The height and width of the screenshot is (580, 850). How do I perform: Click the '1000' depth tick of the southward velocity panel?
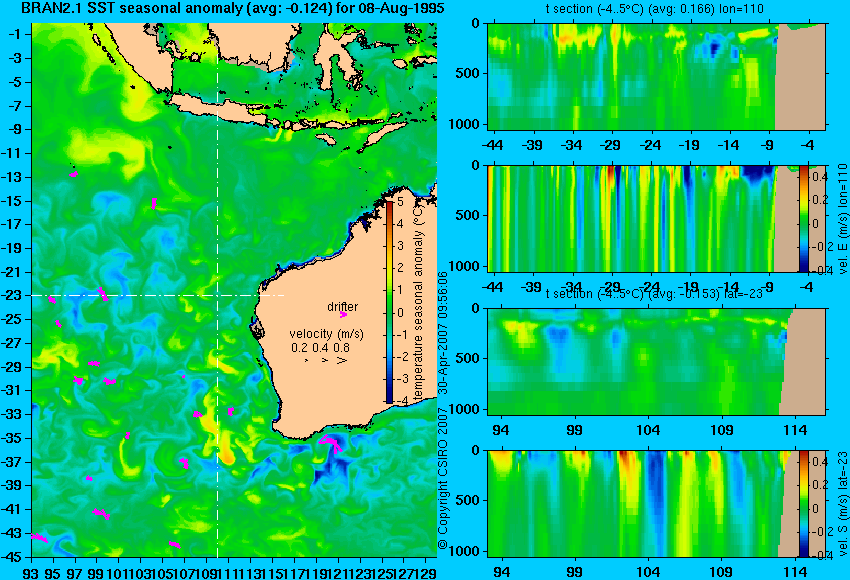[465, 551]
